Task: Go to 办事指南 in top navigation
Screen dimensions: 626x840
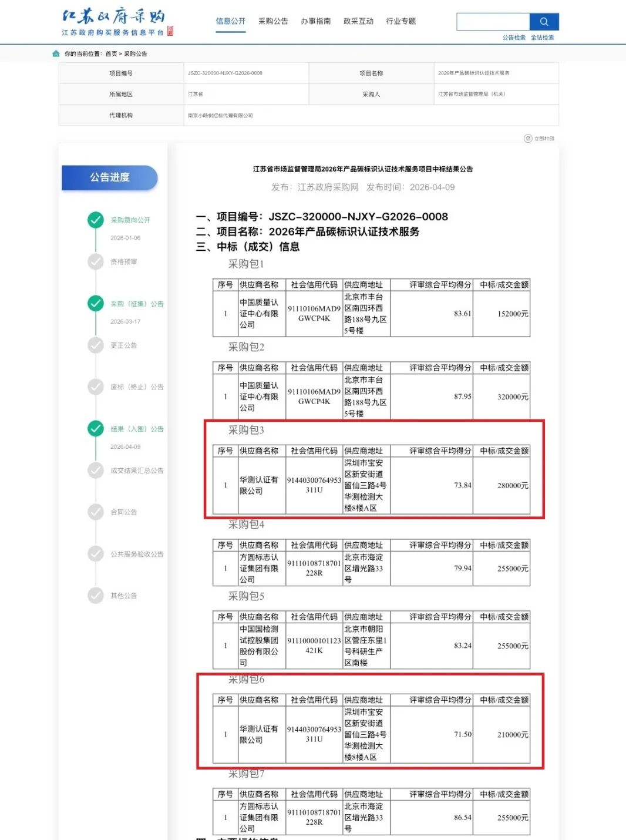Action: (x=316, y=21)
